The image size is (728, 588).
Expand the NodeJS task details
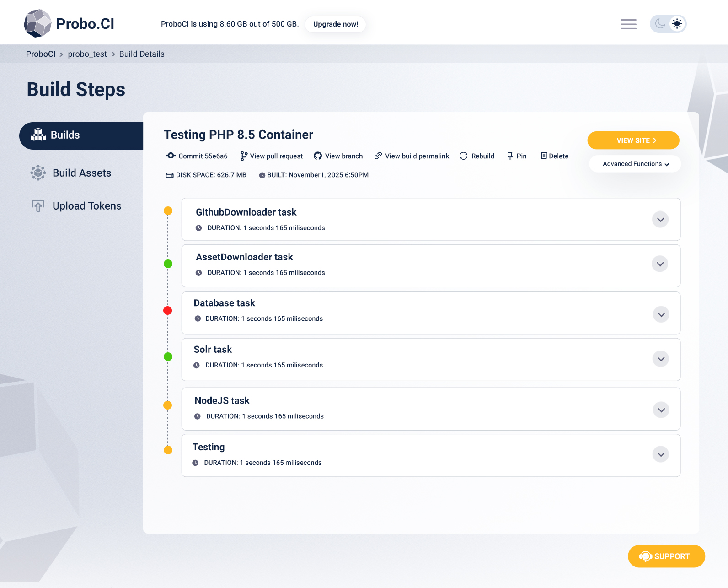pyautogui.click(x=661, y=410)
